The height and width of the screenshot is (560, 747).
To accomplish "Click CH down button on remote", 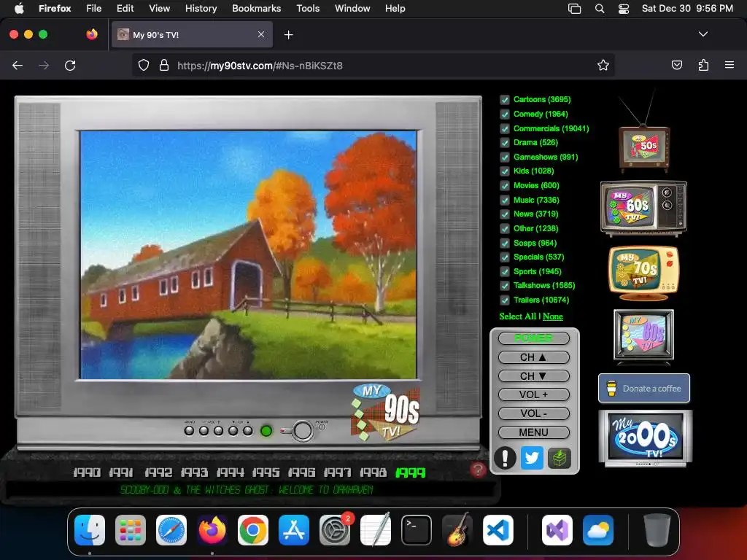I will [x=533, y=376].
